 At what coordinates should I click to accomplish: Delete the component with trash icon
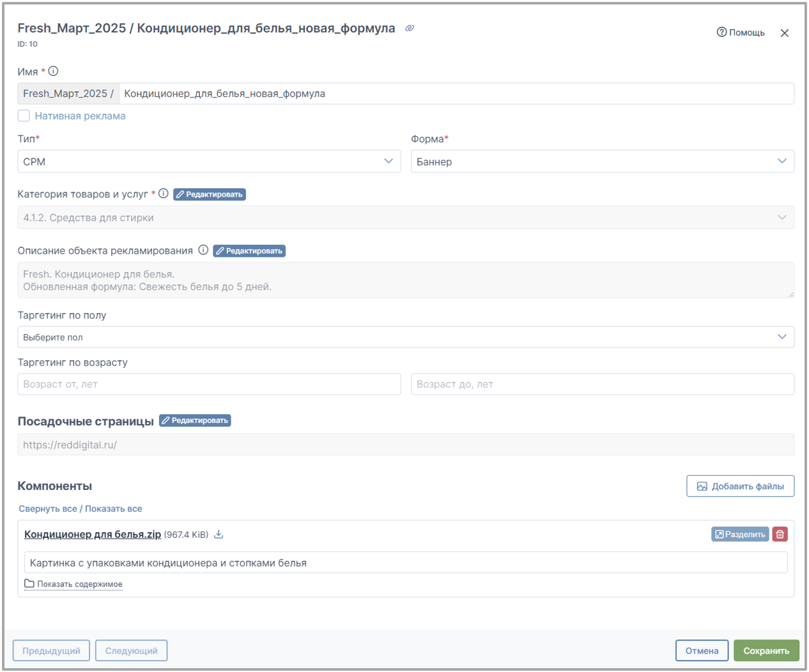pos(780,534)
